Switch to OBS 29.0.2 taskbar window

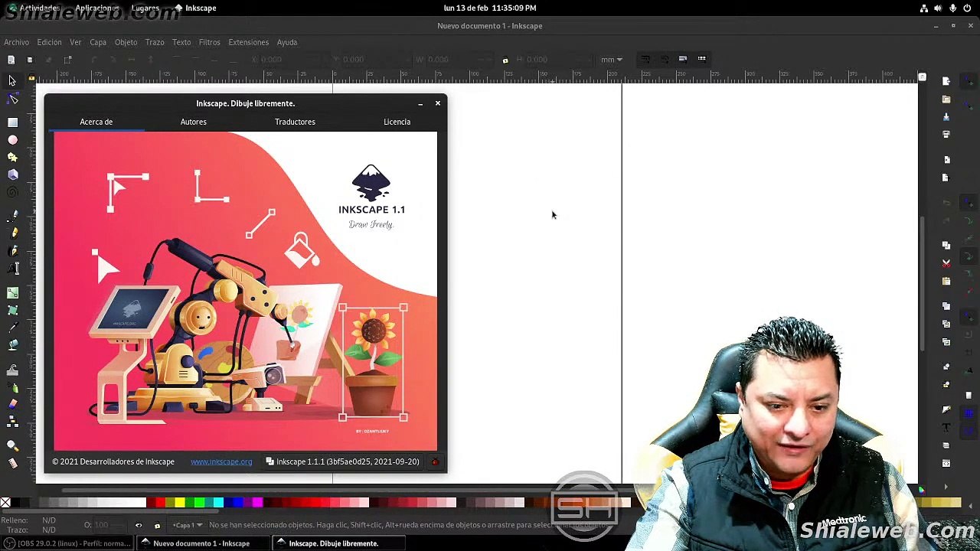[67, 543]
